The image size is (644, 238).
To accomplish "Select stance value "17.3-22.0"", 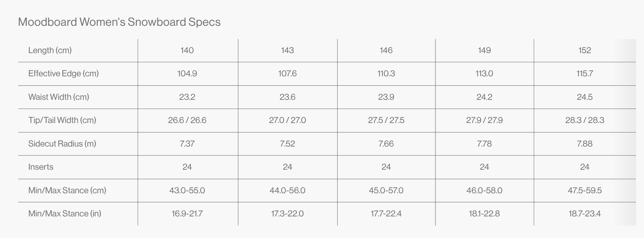I will [x=287, y=213].
